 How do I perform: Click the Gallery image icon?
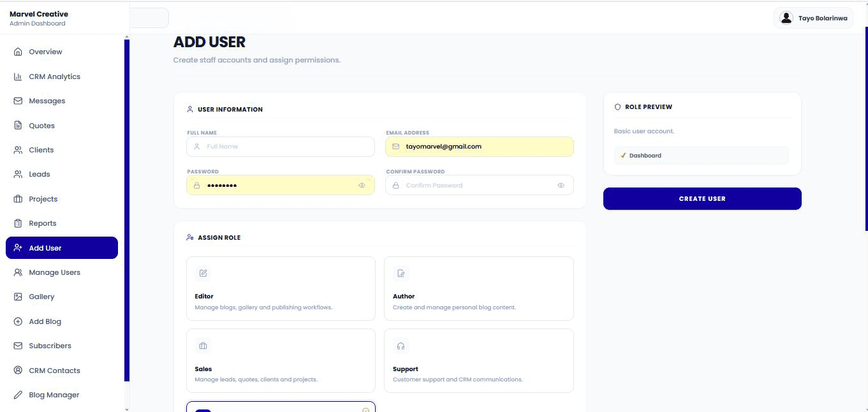pos(18,297)
